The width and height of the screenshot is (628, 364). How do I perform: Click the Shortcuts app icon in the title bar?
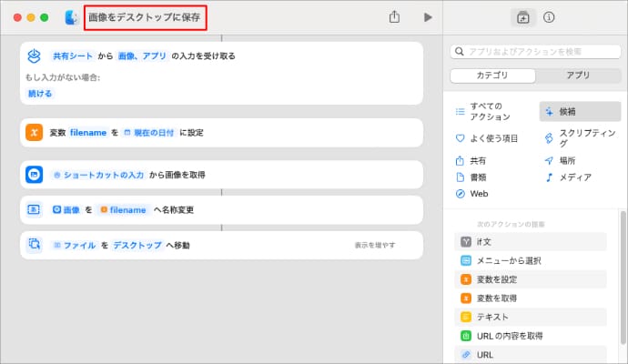click(x=71, y=17)
